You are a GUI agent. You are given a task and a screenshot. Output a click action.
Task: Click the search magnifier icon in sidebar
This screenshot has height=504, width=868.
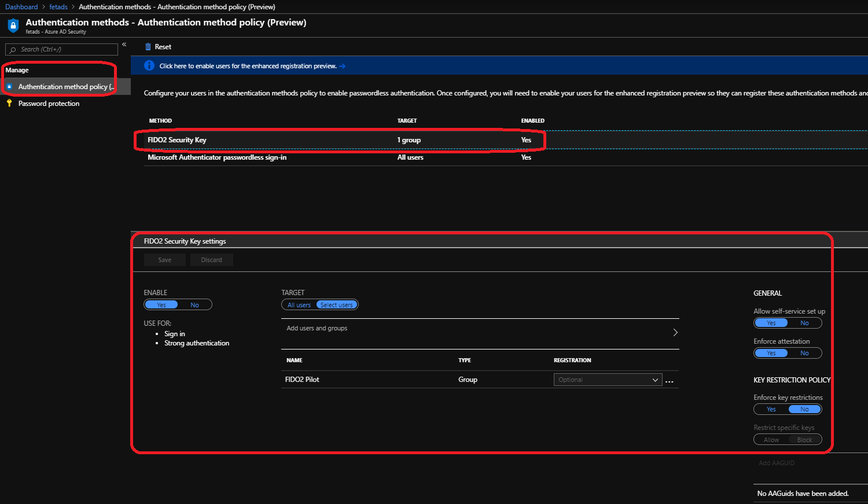(13, 50)
